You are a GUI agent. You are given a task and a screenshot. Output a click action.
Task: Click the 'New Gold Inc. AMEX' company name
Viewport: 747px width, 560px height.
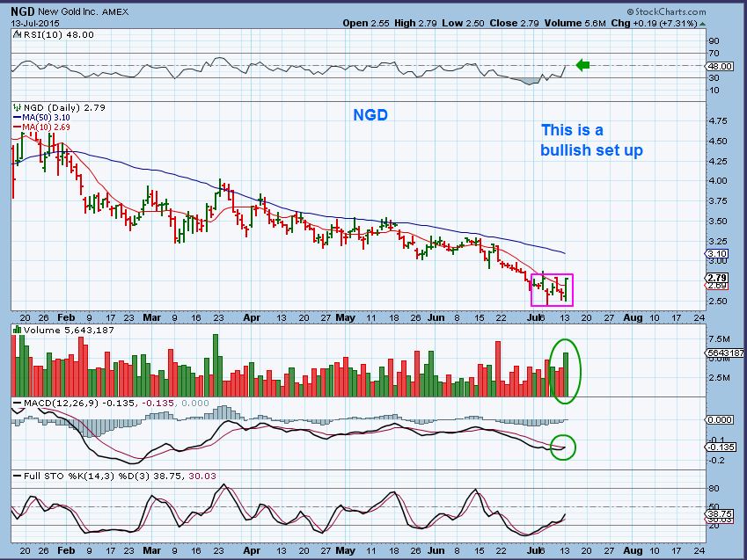[x=84, y=12]
